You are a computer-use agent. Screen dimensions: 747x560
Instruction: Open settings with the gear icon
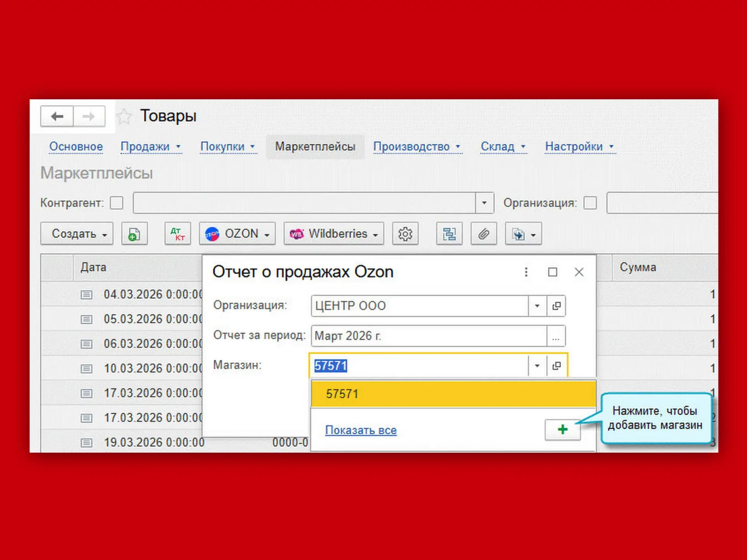[405, 234]
